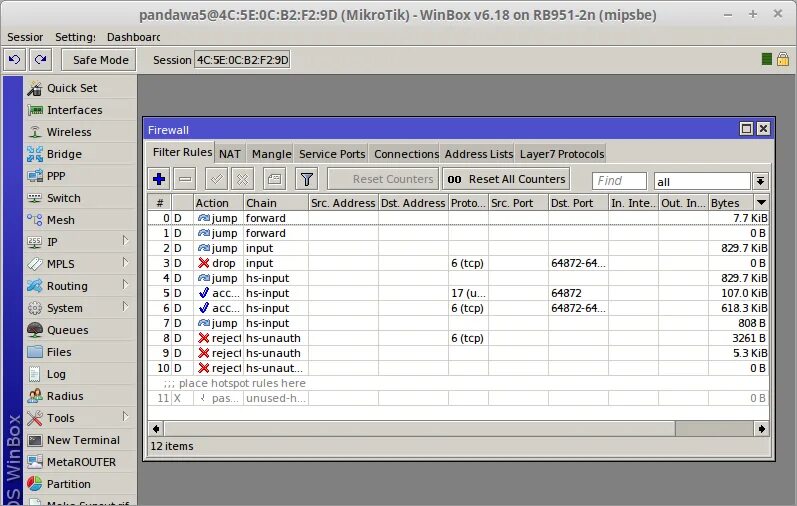The width and height of the screenshot is (797, 506).
Task: Click the scroll right arrow in Firewall table
Action: (x=761, y=429)
